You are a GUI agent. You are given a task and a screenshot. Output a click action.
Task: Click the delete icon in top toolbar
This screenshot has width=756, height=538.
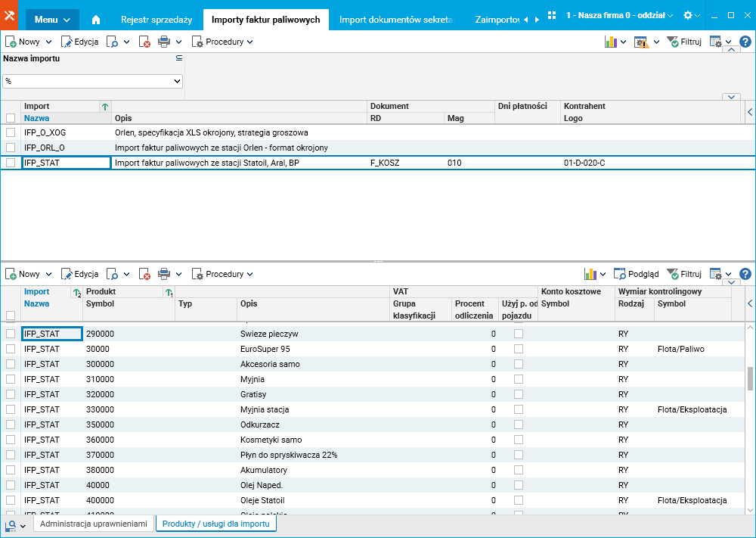click(x=144, y=42)
